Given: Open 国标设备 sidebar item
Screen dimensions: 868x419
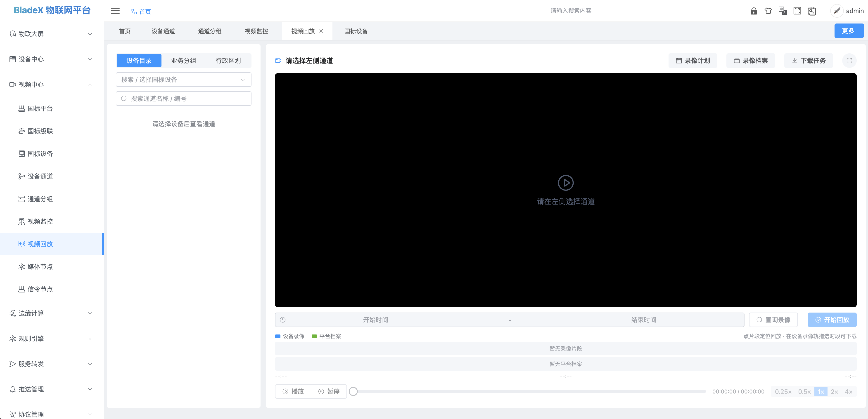Looking at the screenshot, I should [52, 154].
